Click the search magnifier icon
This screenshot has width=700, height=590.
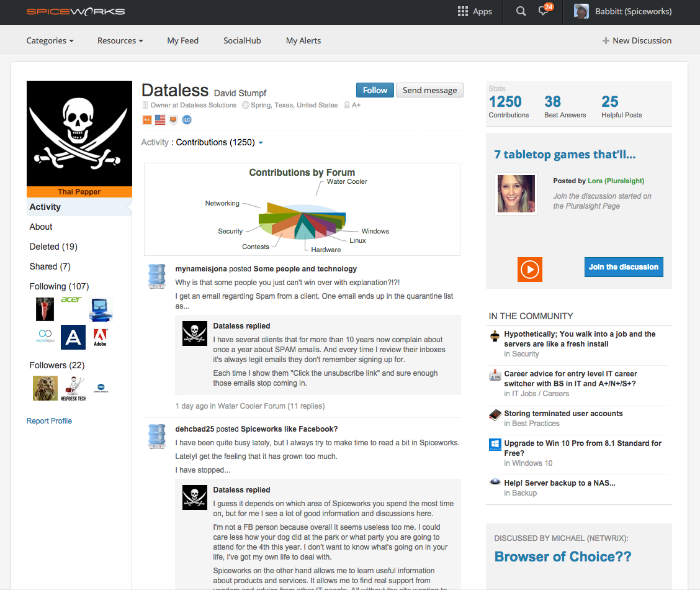pyautogui.click(x=521, y=11)
